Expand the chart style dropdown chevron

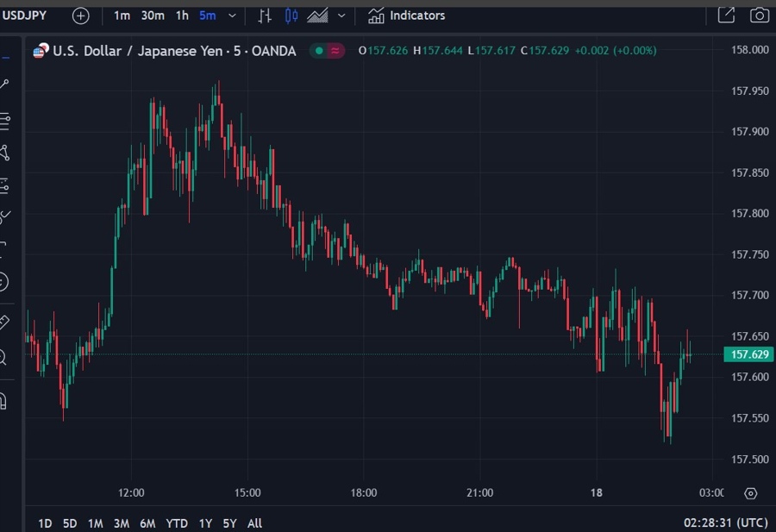(x=341, y=16)
